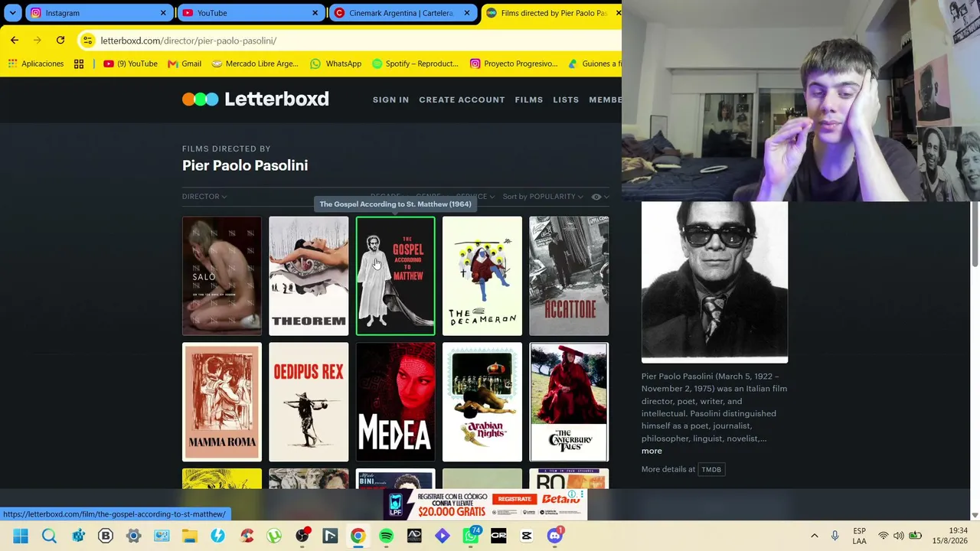Go to LISTS in Letterboxd nav

point(566,99)
